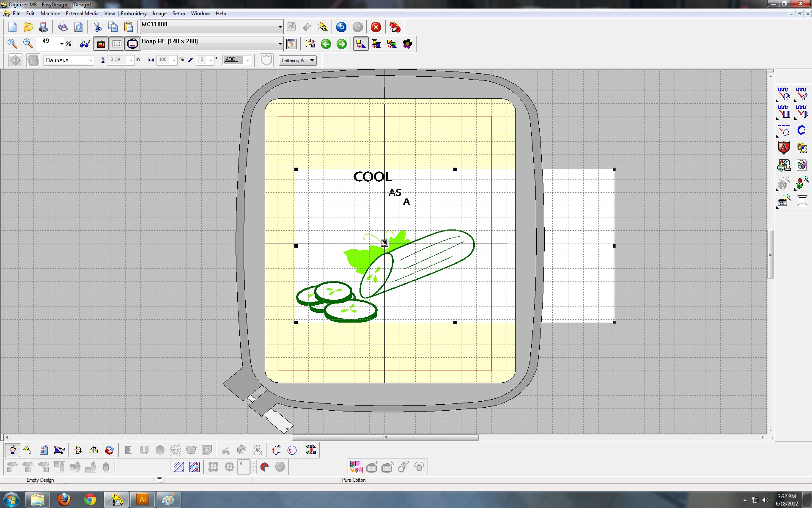Open the File menu
The width and height of the screenshot is (812, 508).
click(x=16, y=14)
